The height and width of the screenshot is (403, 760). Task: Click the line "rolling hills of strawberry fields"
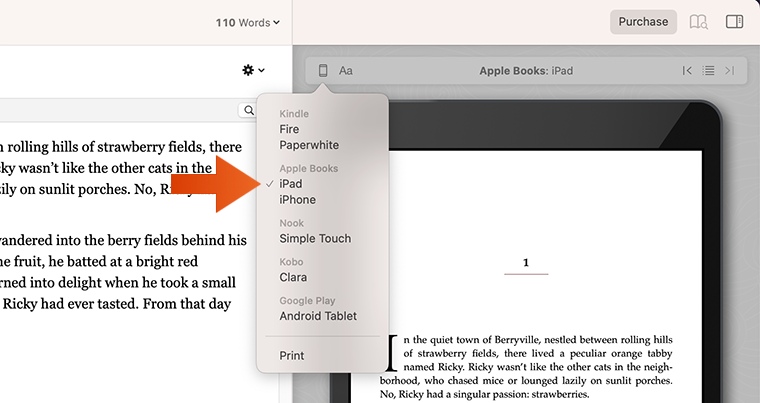(x=121, y=146)
